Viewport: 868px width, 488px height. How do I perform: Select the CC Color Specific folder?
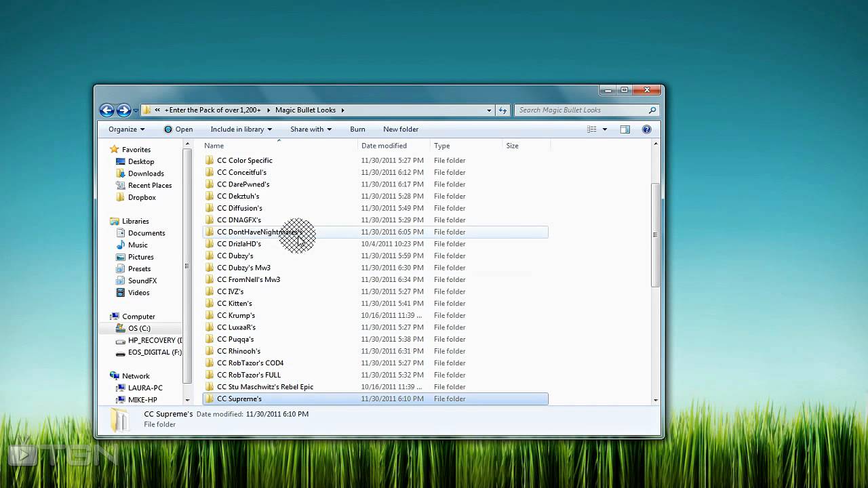(375, 161)
